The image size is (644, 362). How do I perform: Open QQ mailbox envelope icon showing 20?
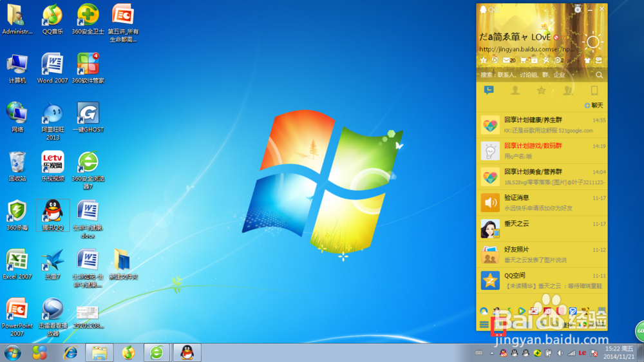click(509, 61)
